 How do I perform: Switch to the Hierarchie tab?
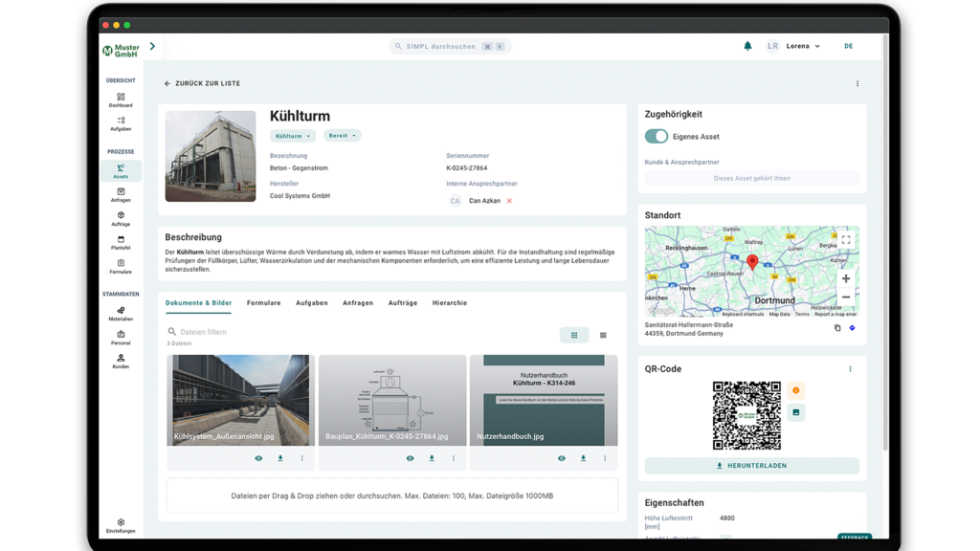450,302
